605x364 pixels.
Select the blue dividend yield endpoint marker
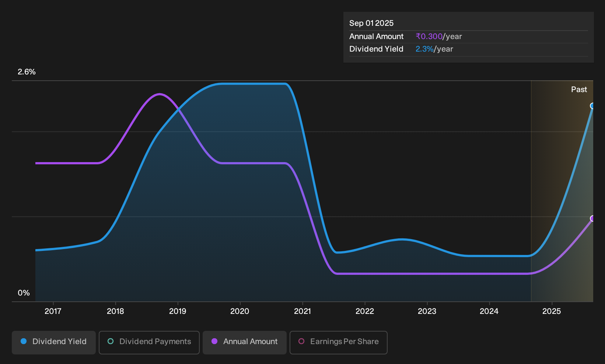pyautogui.click(x=592, y=106)
